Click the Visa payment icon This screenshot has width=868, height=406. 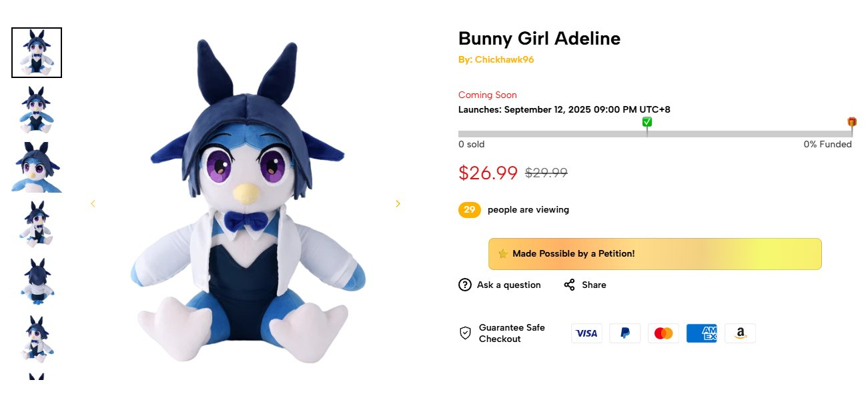pos(586,333)
